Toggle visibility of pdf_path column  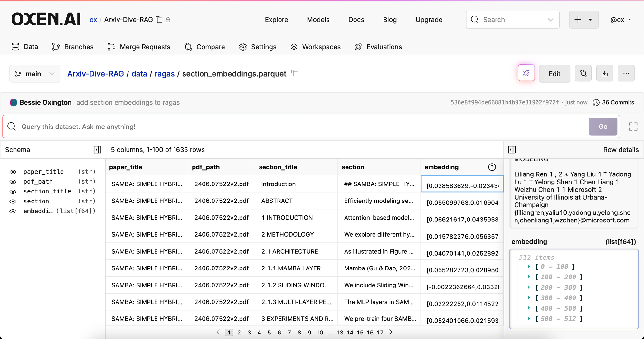pos(13,182)
